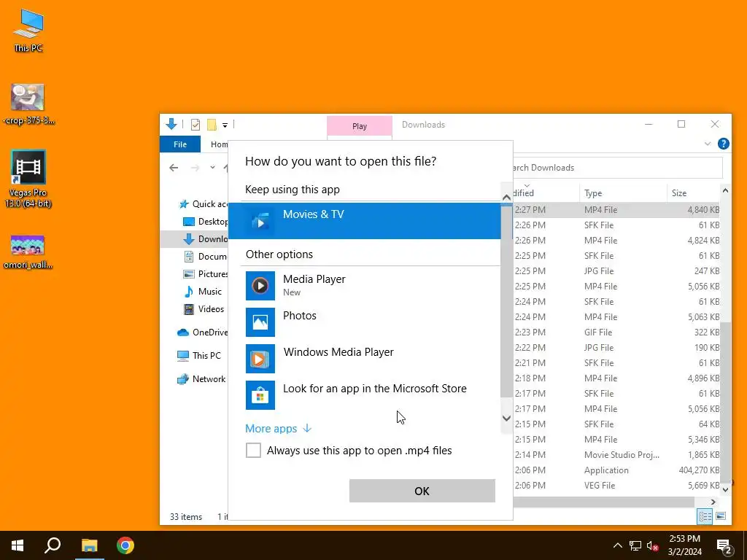Select Videos folder in navigation pane

(x=204, y=309)
